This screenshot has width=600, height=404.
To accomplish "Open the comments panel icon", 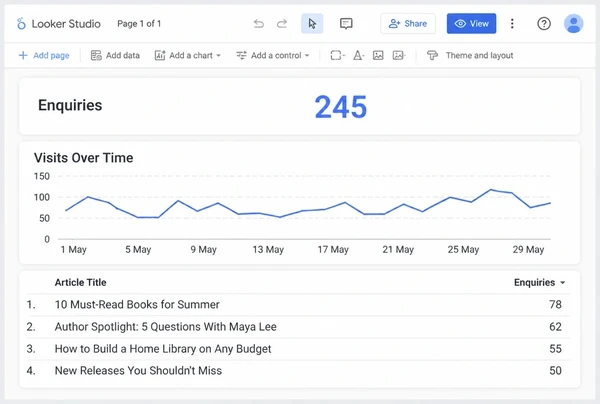I will [x=346, y=24].
